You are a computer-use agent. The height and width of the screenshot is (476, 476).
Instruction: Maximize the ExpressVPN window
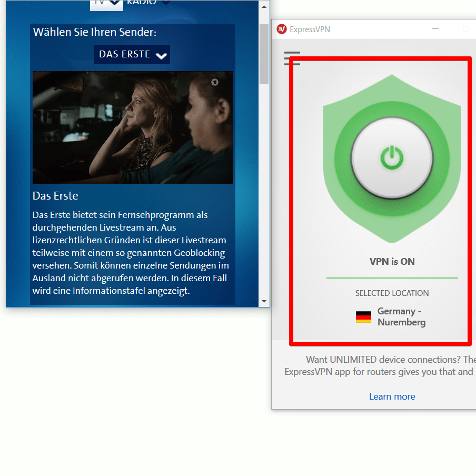click(465, 29)
